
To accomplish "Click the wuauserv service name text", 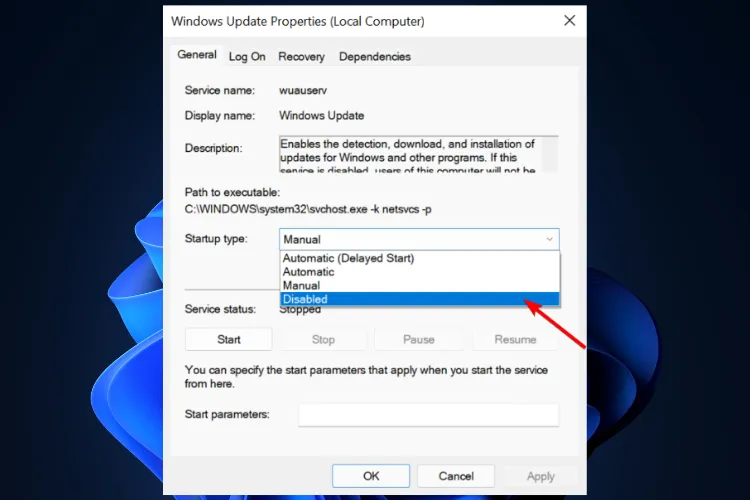I will [303, 90].
